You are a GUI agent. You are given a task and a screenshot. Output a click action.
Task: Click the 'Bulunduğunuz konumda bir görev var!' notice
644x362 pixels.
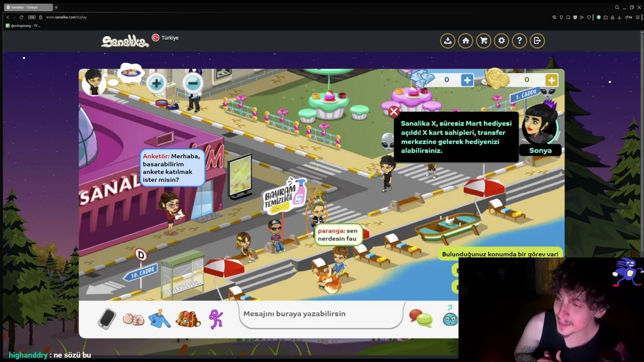click(x=500, y=254)
